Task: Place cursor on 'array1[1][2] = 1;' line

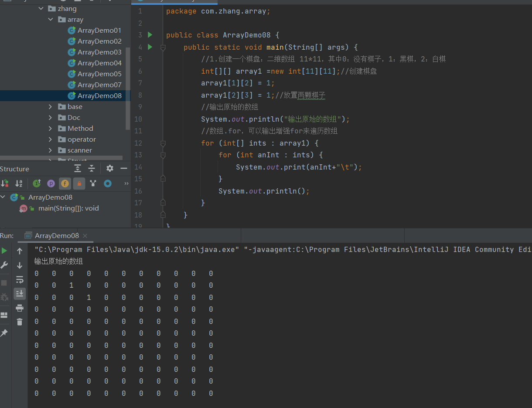Action: pyautogui.click(x=238, y=83)
